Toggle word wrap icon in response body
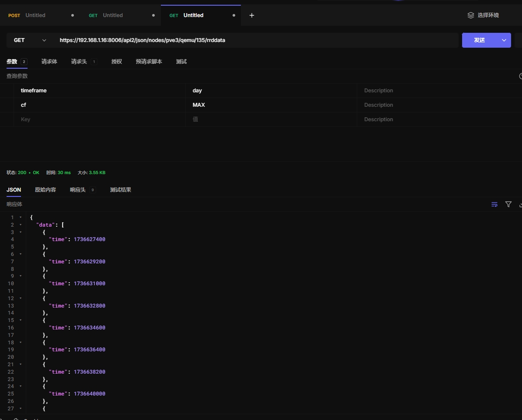Image resolution: width=522 pixels, height=420 pixels. tap(494, 204)
